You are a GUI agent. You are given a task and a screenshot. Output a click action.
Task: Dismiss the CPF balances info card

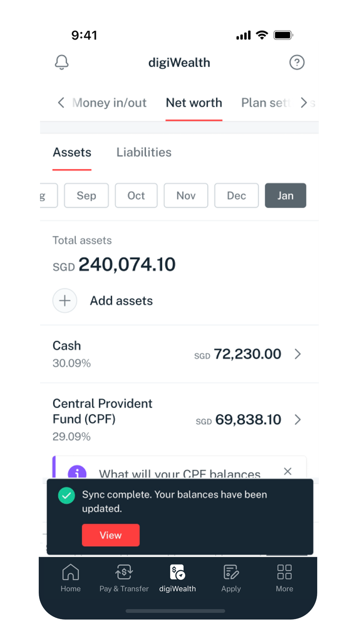pyautogui.click(x=288, y=471)
